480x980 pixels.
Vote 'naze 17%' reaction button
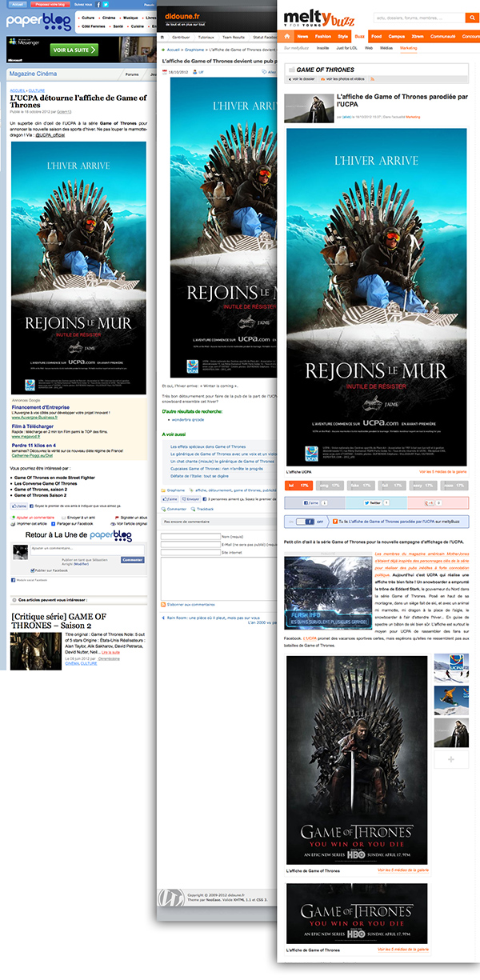453,485
